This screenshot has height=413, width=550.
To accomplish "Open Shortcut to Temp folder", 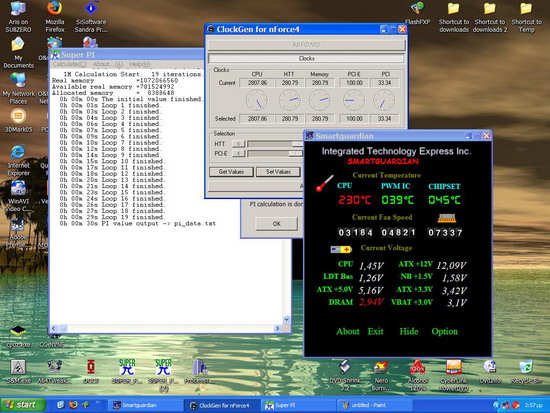I will tap(526, 16).
